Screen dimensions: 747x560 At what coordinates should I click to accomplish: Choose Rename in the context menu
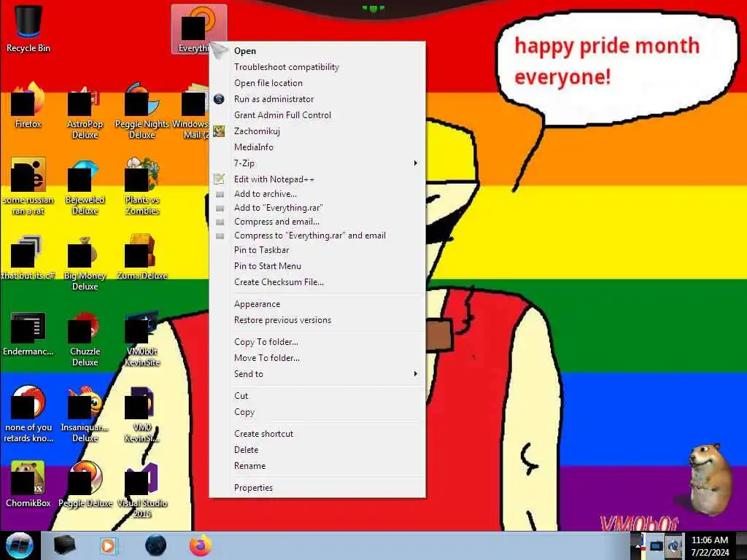click(x=317, y=466)
